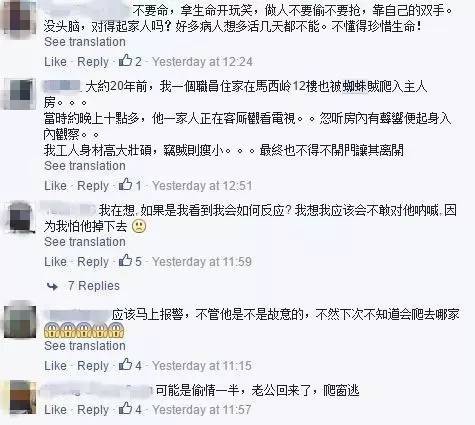Open the Yesterday at 11:59 timestamp
475x425 pixels.
(202, 262)
